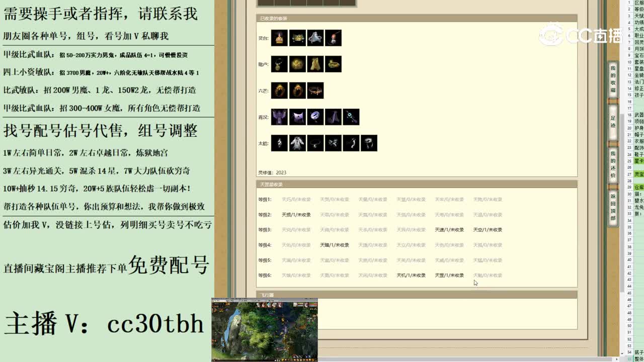The image size is (644, 362).
Task: Select the gold ingot icon in the 韫户 row
Action: 297,64
